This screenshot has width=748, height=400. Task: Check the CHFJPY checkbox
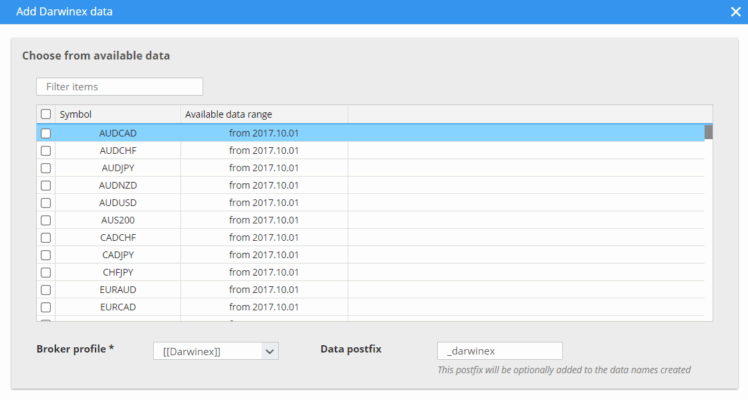point(45,272)
